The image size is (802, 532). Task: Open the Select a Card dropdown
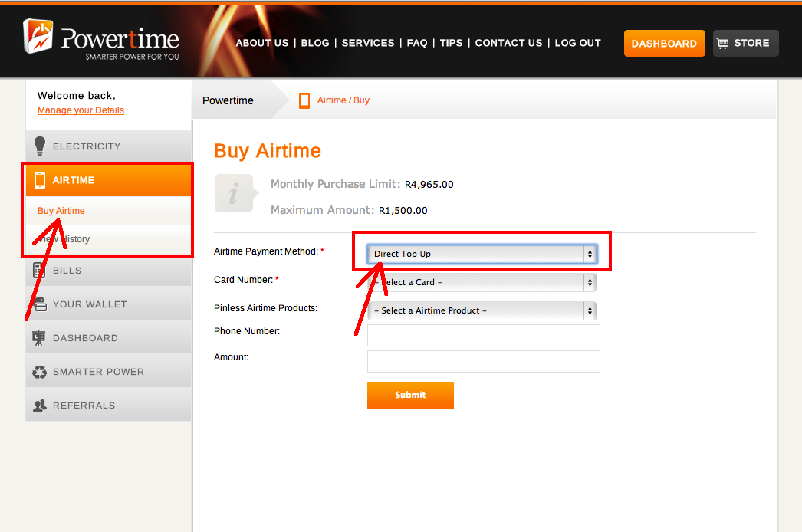[482, 282]
